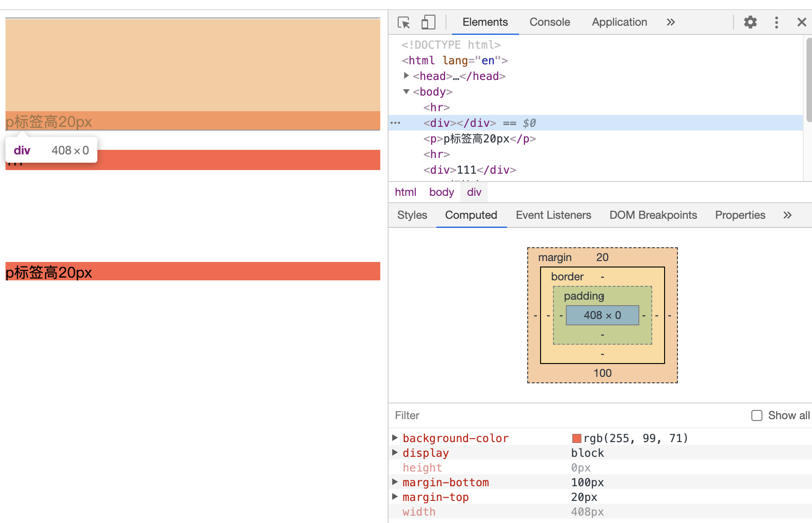Screen dimensions: 812x523
Task: Switch to the Elements tab
Action: pyautogui.click(x=485, y=22)
